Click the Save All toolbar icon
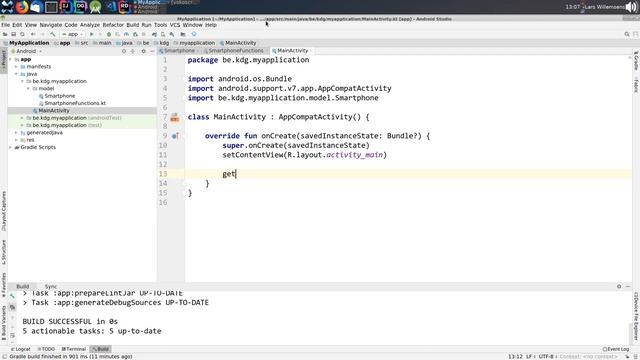 (13, 34)
